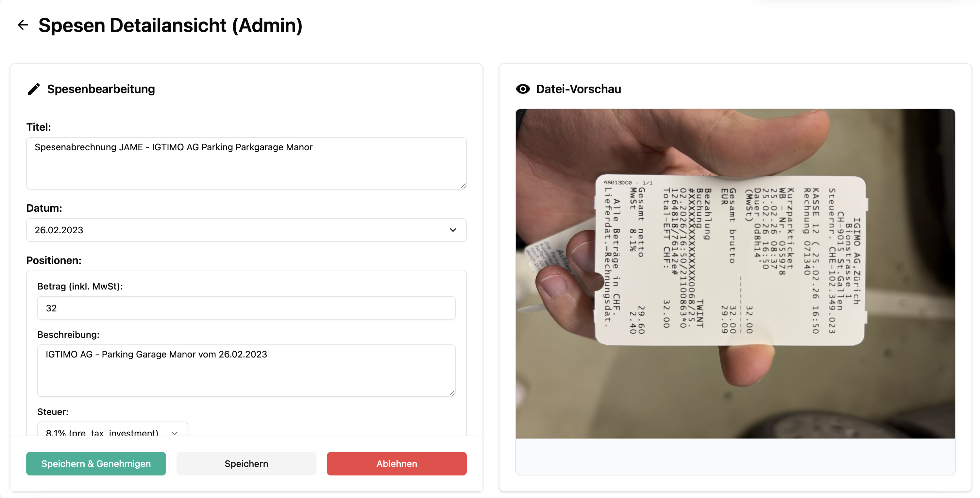Click the back arrow next to page title
The width and height of the screenshot is (980, 498).
click(x=23, y=25)
